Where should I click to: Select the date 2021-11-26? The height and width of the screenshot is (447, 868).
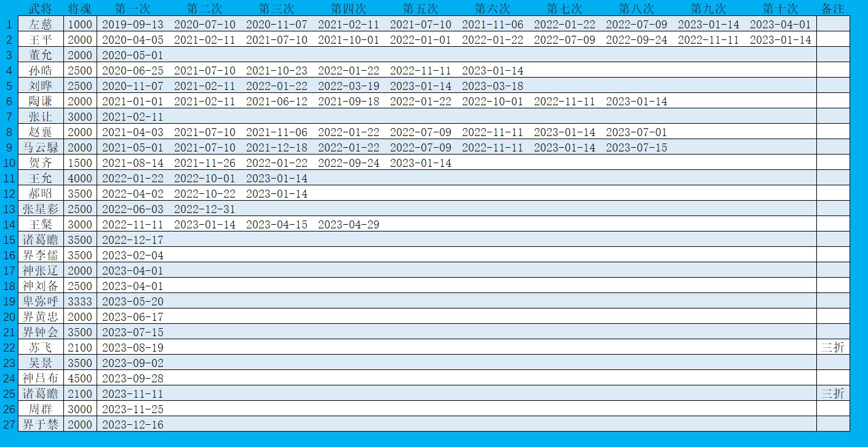coord(205,163)
